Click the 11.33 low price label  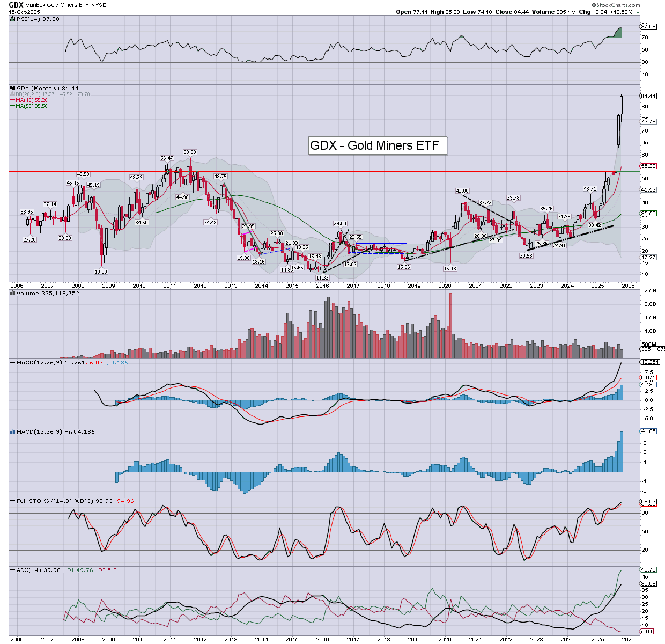tap(322, 277)
